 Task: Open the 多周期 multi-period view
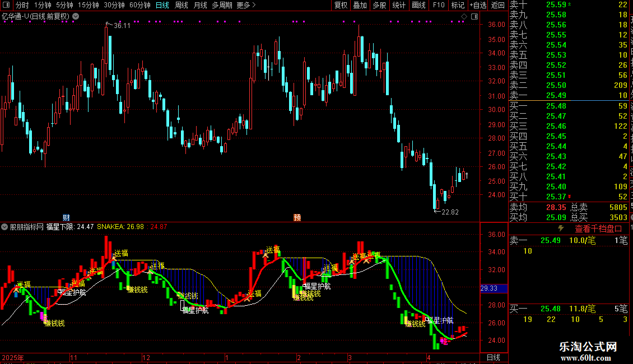point(222,5)
